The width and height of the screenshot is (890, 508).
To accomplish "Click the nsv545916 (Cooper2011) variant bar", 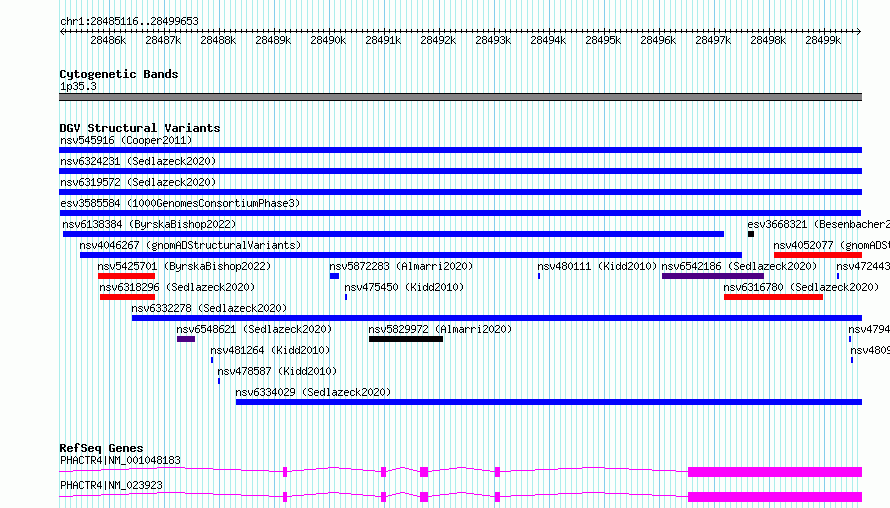I will tap(460, 150).
